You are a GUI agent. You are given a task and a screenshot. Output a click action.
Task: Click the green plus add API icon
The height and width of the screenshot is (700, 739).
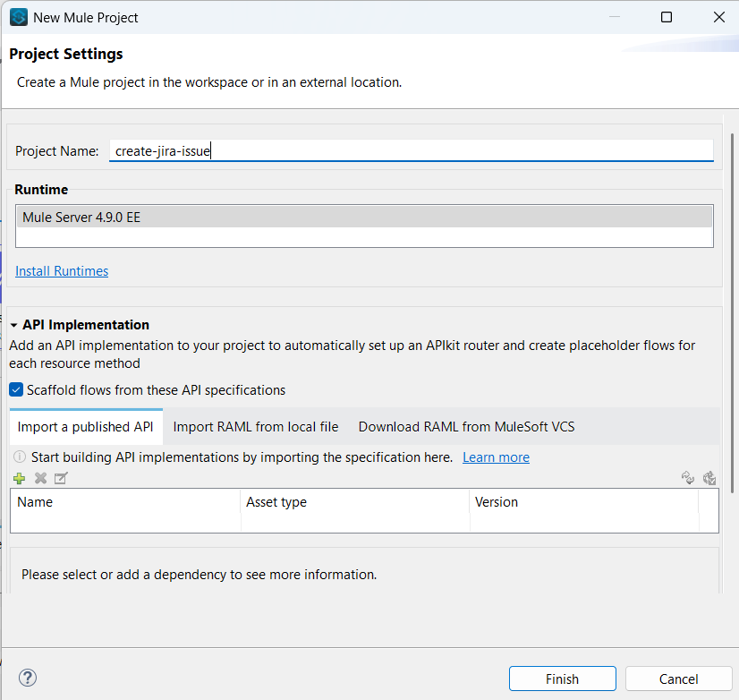pyautogui.click(x=19, y=478)
